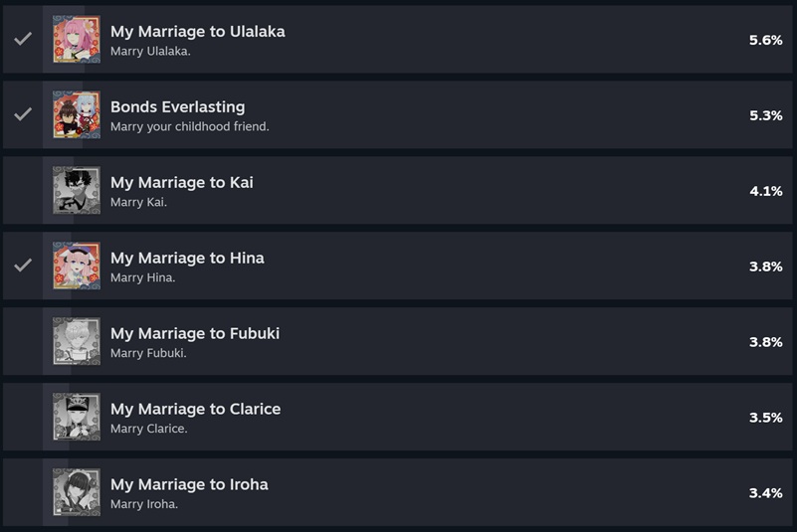Click the 5.6% unlock percentage

click(765, 40)
